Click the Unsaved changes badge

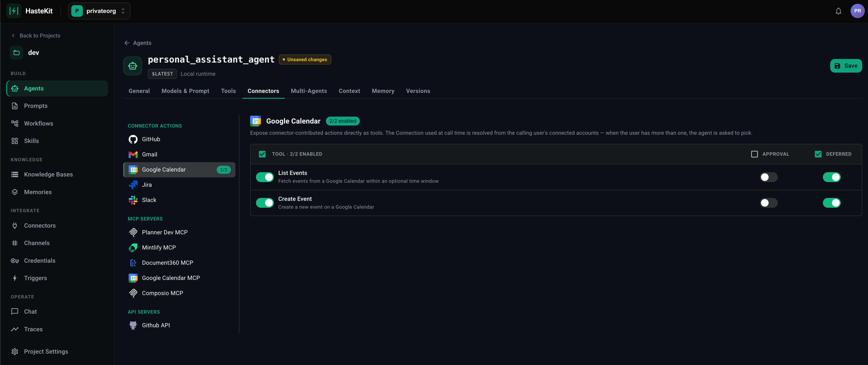coord(305,59)
